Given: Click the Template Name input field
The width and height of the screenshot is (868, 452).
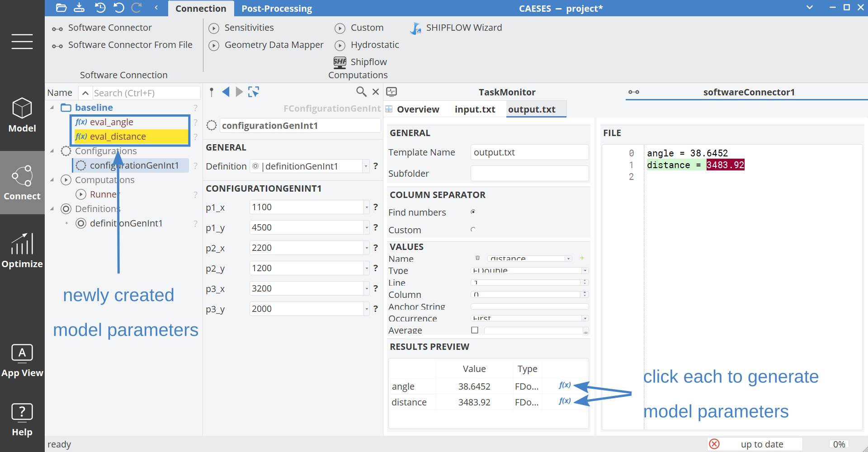Looking at the screenshot, I should [x=529, y=152].
